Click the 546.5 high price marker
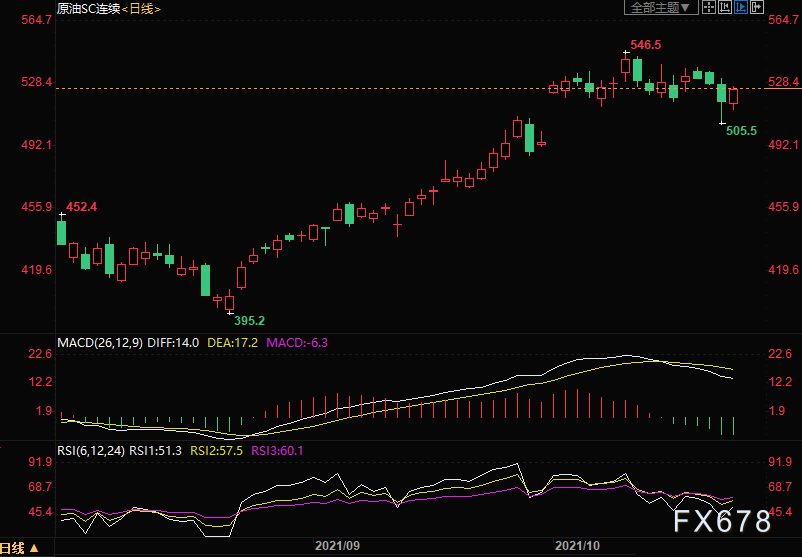 [645, 45]
